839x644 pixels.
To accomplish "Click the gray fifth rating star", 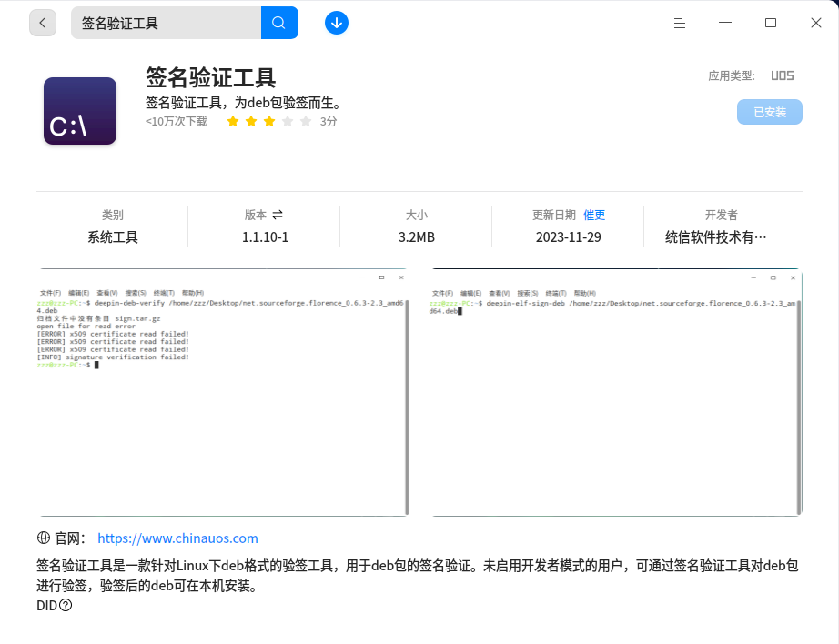I will point(306,120).
